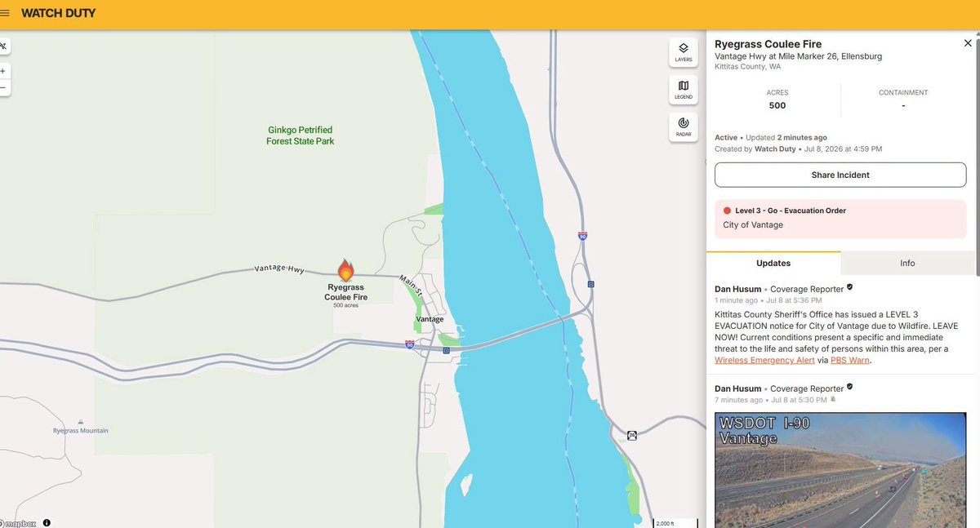Open the PBS Warn link
Screen dimensions: 980x528
pos(849,360)
